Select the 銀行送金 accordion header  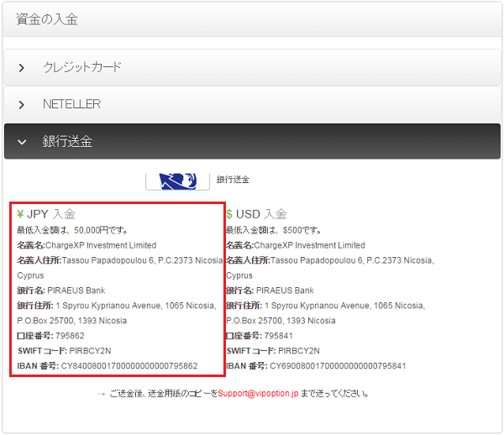point(252,141)
